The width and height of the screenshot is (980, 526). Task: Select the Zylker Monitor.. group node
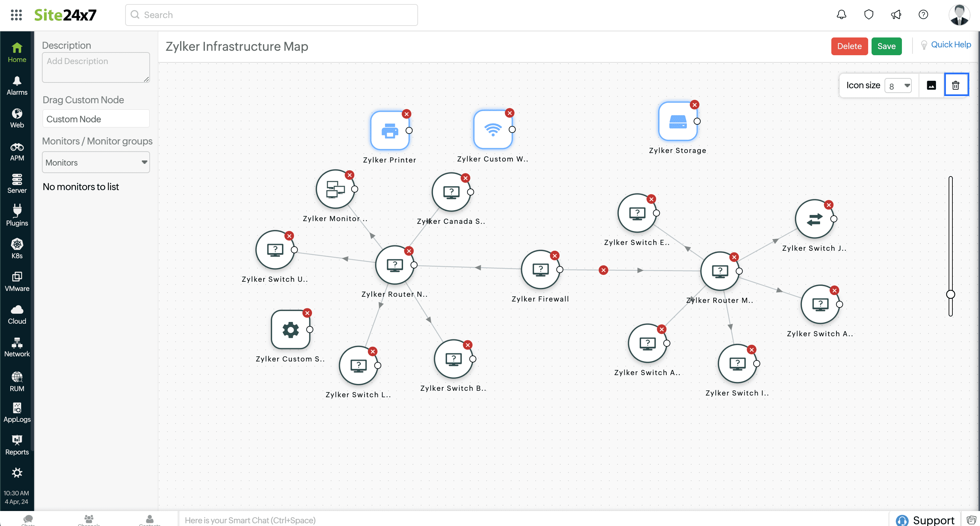tap(335, 189)
